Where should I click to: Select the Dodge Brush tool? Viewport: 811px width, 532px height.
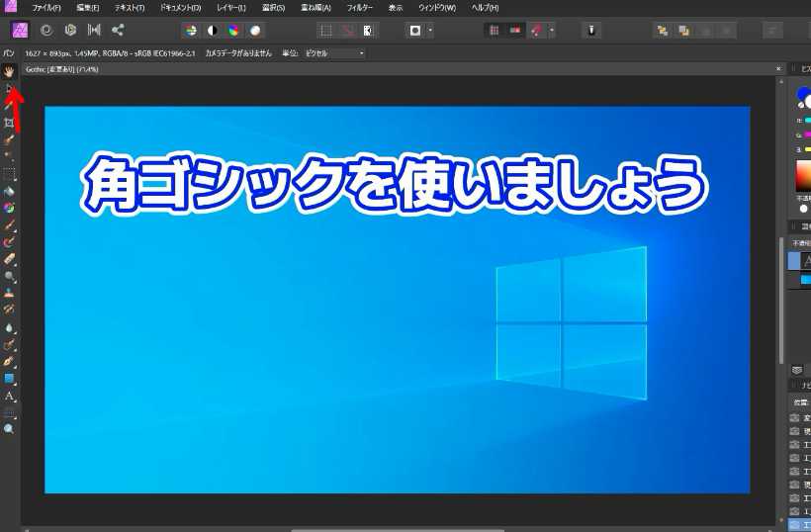(x=9, y=276)
